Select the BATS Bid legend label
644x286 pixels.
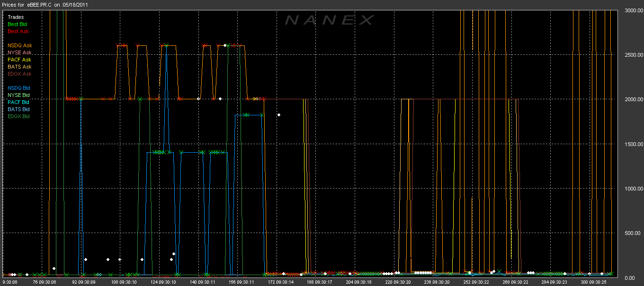18,109
